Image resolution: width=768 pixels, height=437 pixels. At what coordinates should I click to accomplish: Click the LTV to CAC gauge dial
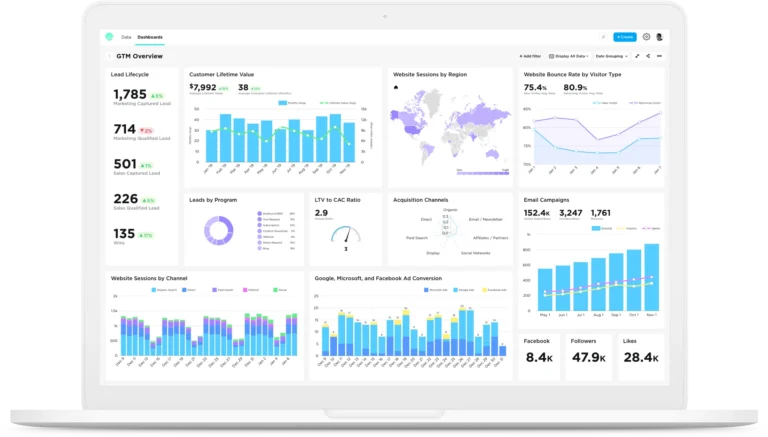346,235
